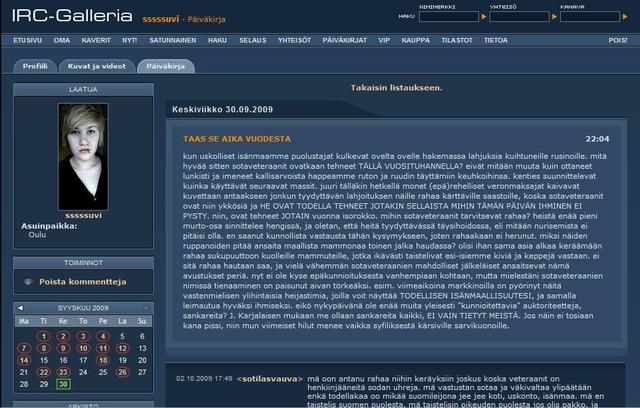Click the user's profile photo
The height and width of the screenshot is (408, 640).
[x=84, y=158]
